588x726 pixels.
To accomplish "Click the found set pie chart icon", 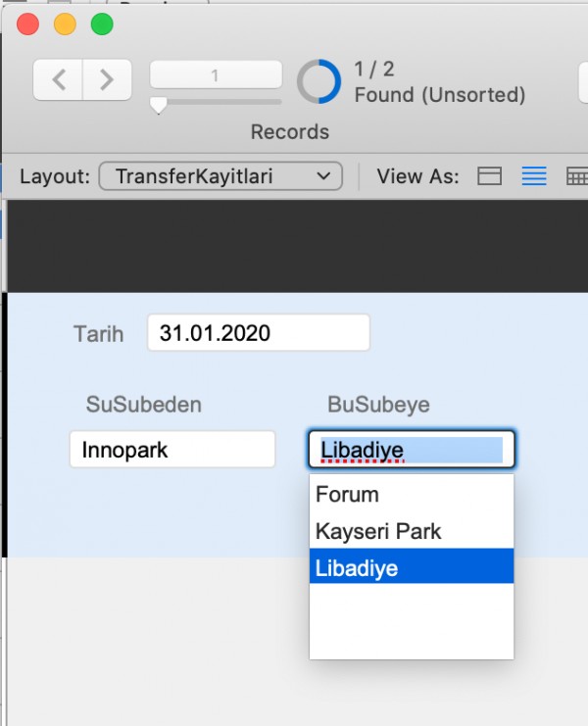I will pos(319,81).
